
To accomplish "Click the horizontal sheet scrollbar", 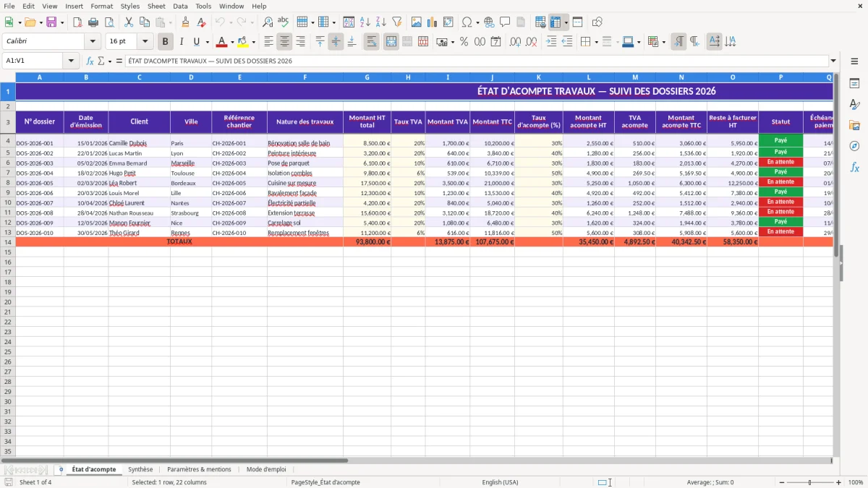I will pyautogui.click(x=175, y=461).
